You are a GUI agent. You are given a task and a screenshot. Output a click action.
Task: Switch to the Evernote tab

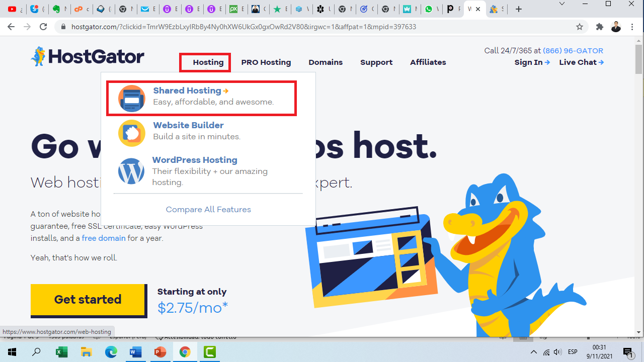tap(57, 9)
